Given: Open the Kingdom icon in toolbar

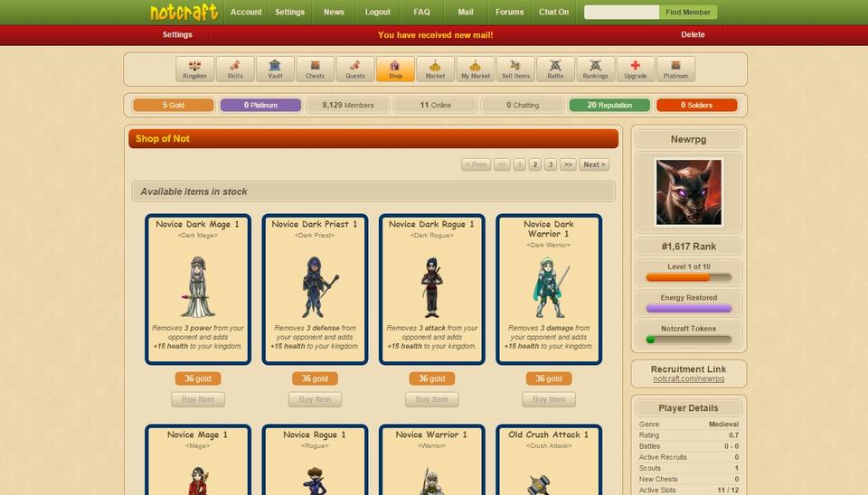Looking at the screenshot, I should (195, 70).
